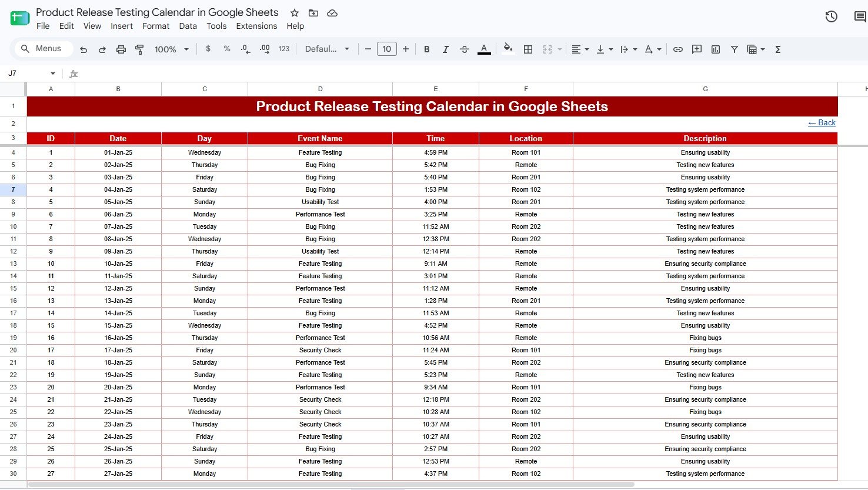Screen dimensions: 868x490
Task: Click the Undo arrow icon
Action: (84, 49)
